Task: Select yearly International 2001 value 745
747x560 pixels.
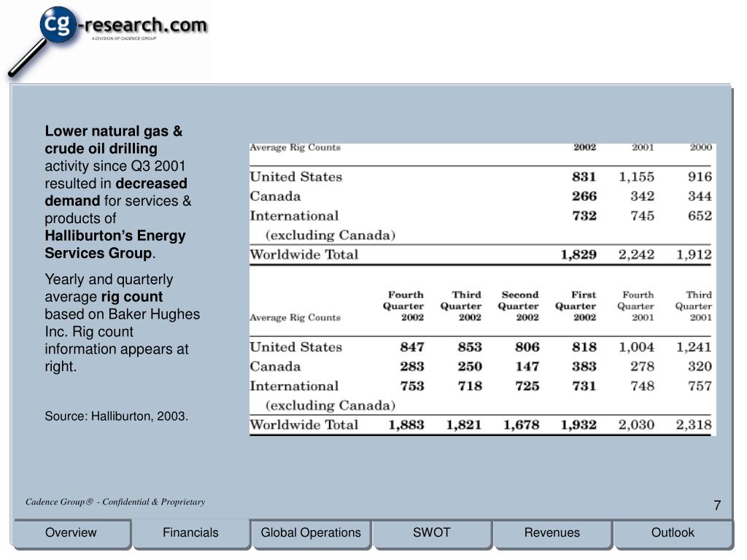Action: tap(642, 216)
